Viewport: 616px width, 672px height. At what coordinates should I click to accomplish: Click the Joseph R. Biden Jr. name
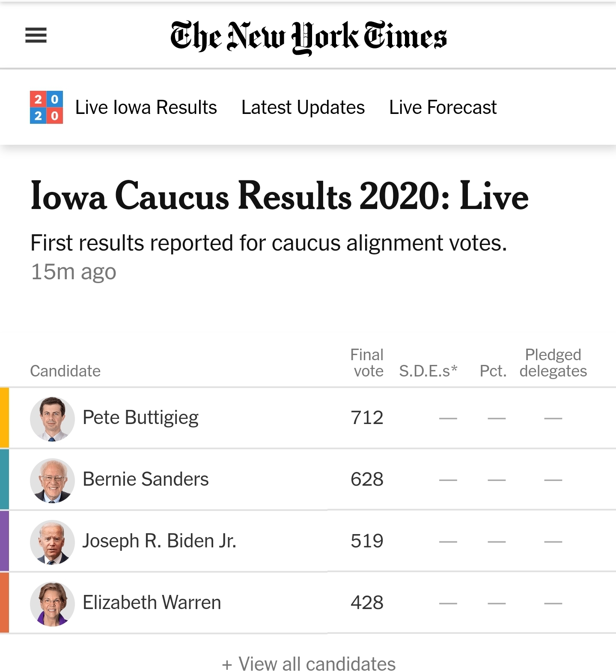pos(159,541)
